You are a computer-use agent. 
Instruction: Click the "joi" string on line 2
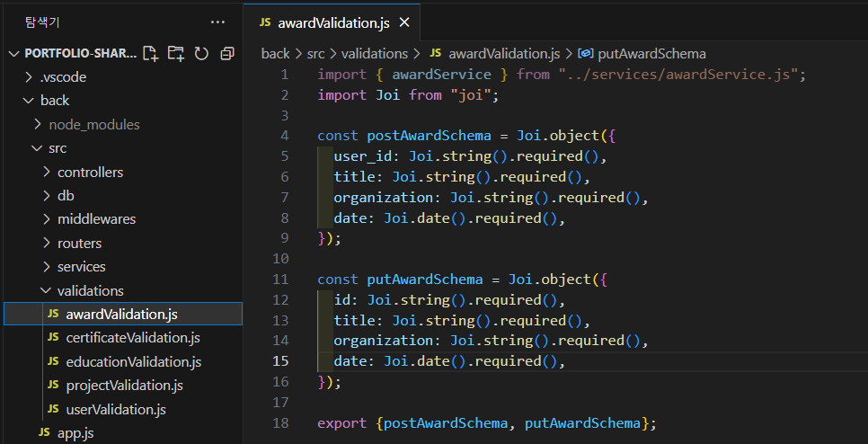coord(471,95)
